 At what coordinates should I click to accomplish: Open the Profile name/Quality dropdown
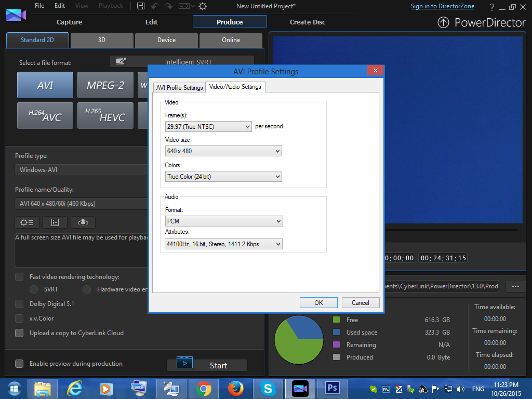coord(82,204)
